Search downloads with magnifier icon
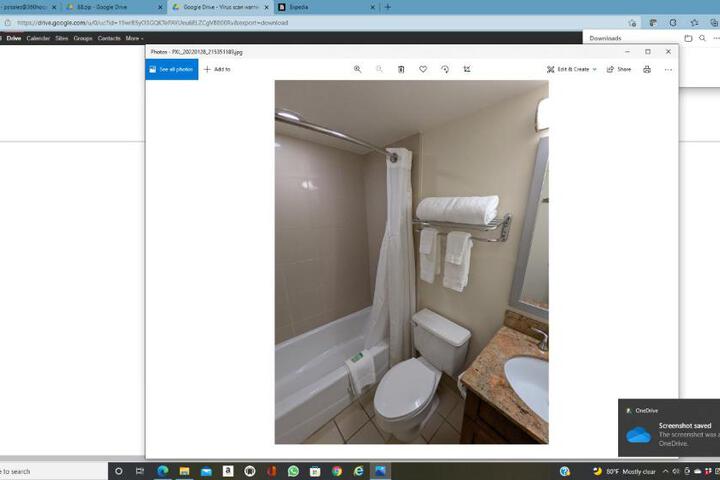Screen dimensions: 720x480 point(702,38)
